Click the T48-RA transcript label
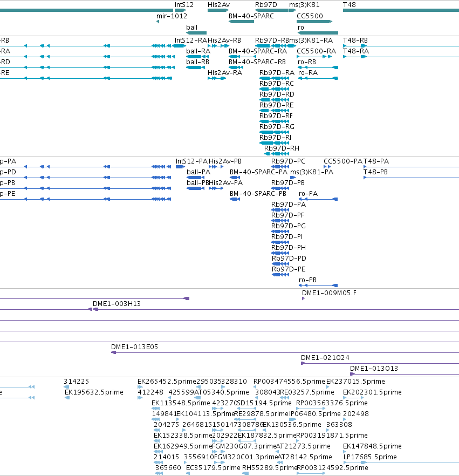Viewport: 459px width, 476px height. coord(356,51)
